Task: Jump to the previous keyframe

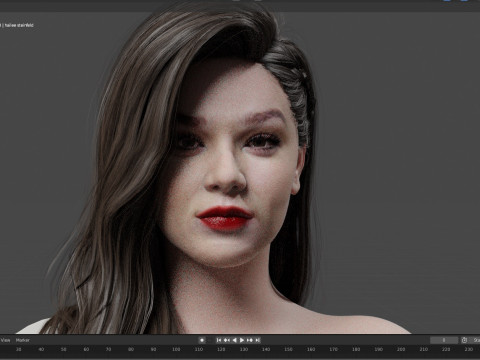Action: [227, 340]
